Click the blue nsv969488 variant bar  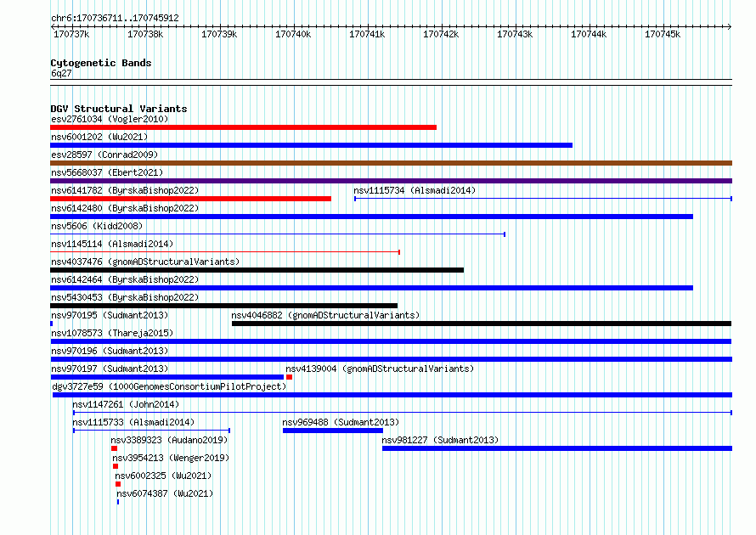(333, 431)
